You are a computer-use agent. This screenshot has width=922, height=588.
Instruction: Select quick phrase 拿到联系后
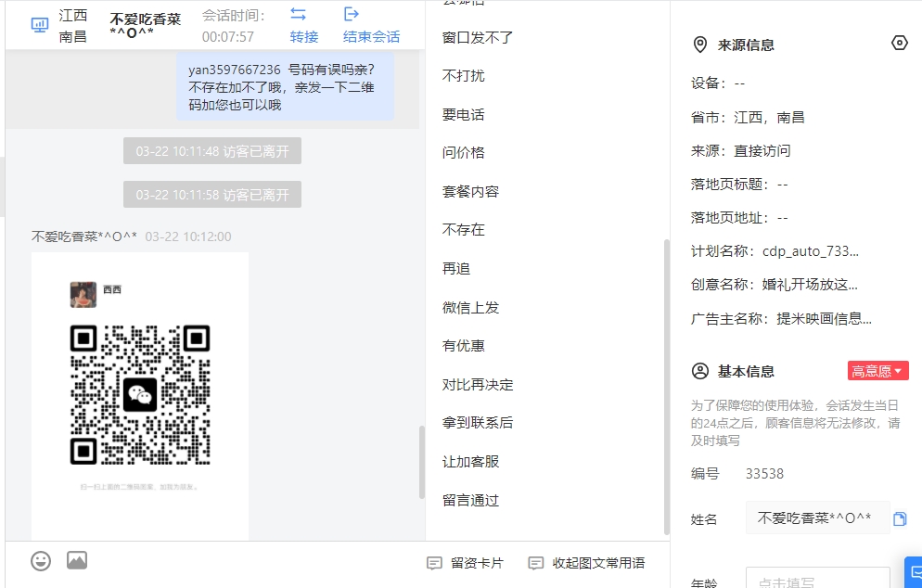point(478,423)
